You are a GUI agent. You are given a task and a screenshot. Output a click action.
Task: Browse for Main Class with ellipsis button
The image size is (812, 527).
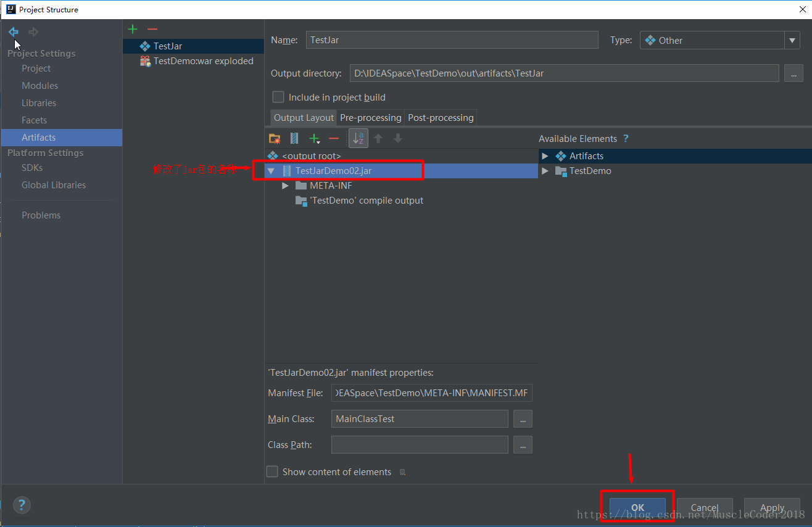tap(523, 419)
